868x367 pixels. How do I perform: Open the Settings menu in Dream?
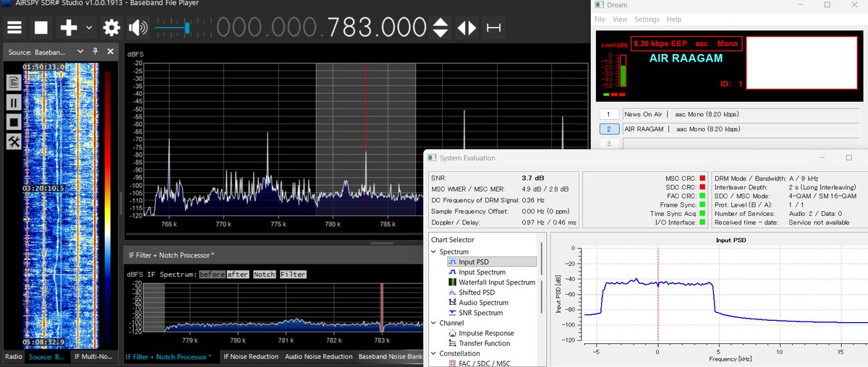click(x=647, y=20)
